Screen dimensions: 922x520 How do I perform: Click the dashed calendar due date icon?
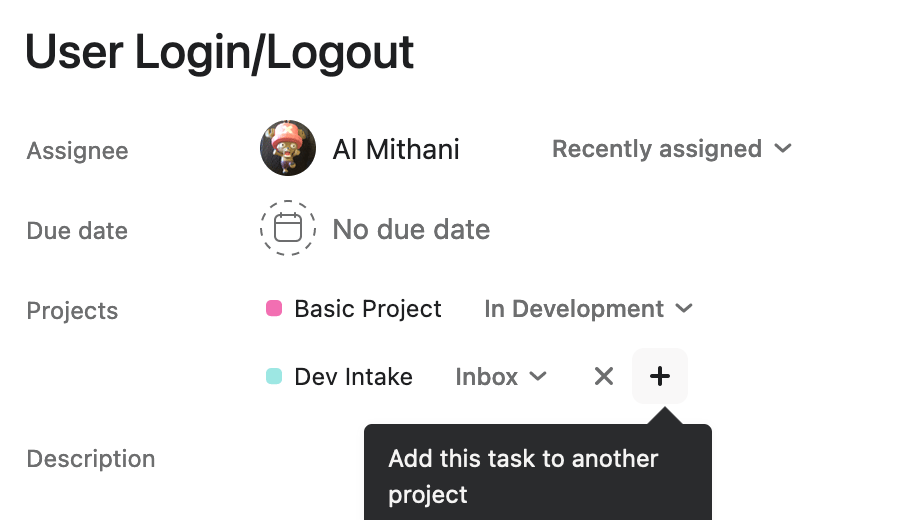(x=288, y=228)
